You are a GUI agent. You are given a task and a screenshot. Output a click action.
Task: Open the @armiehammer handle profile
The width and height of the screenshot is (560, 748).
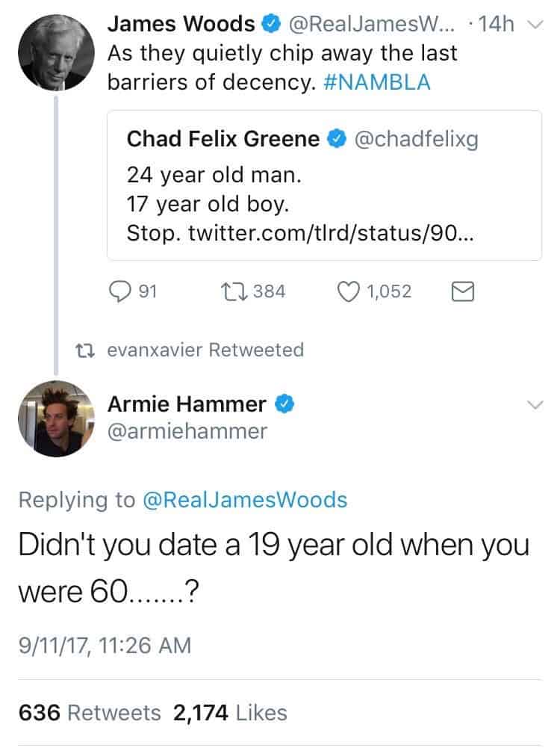(x=187, y=431)
